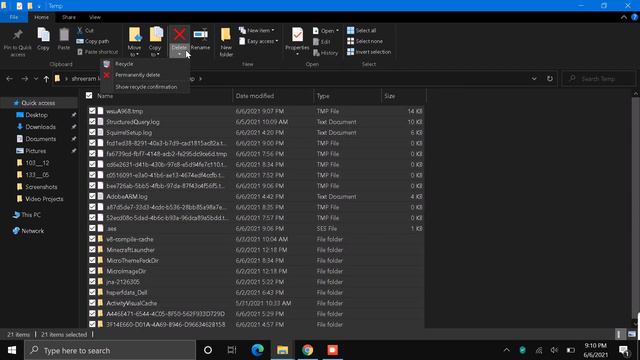640x360 pixels.
Task: Click Paste shortcut in the ribbon
Action: point(97,52)
